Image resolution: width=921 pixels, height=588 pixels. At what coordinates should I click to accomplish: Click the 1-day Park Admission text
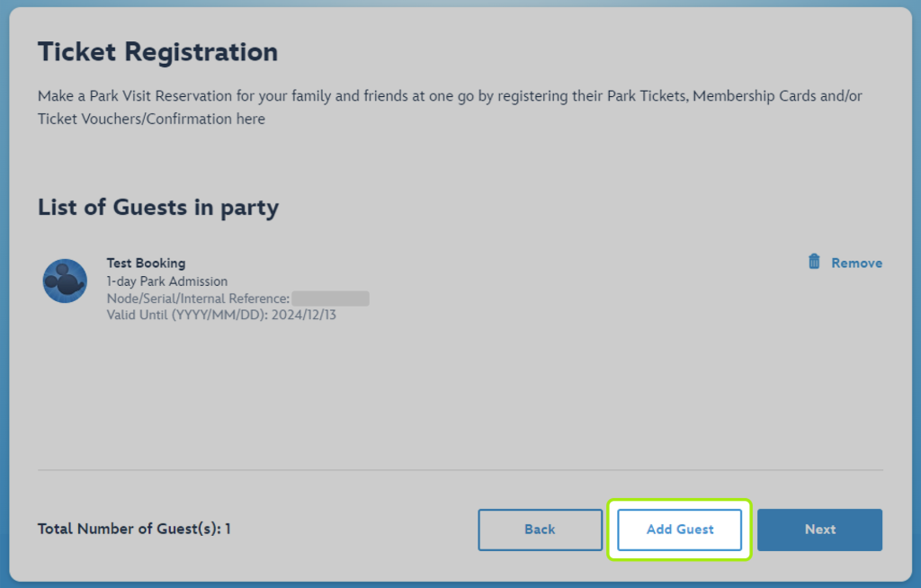coord(167,281)
